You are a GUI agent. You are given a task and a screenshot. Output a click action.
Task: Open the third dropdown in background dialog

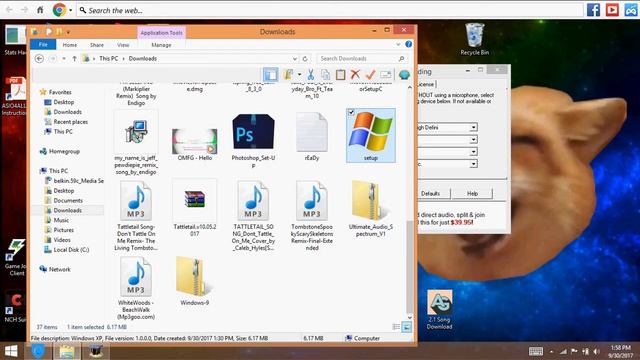click(x=473, y=152)
